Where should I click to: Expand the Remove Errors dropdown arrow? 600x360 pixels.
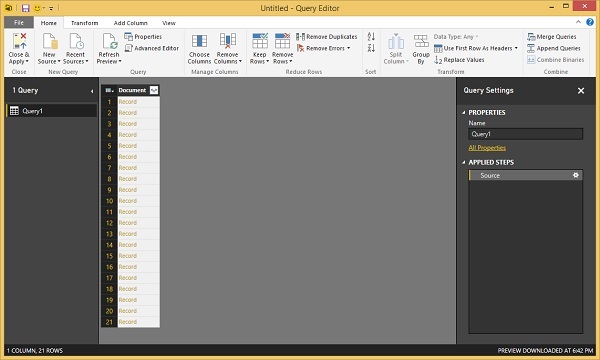(349, 48)
